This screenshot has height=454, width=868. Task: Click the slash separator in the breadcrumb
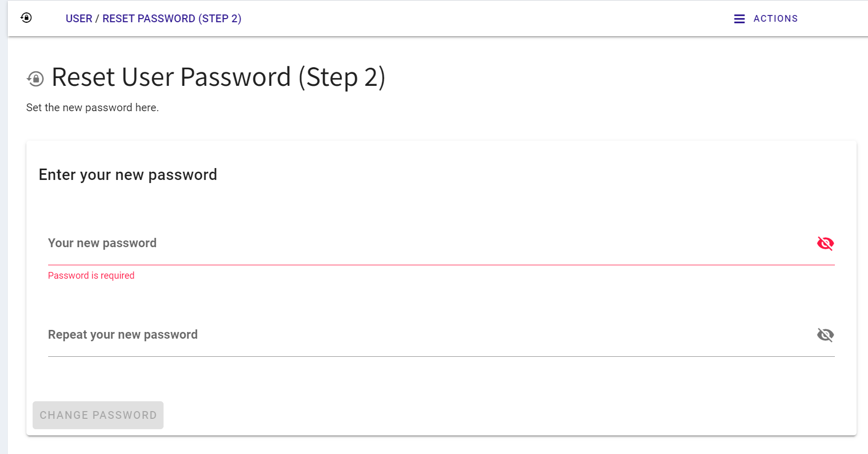(97, 19)
